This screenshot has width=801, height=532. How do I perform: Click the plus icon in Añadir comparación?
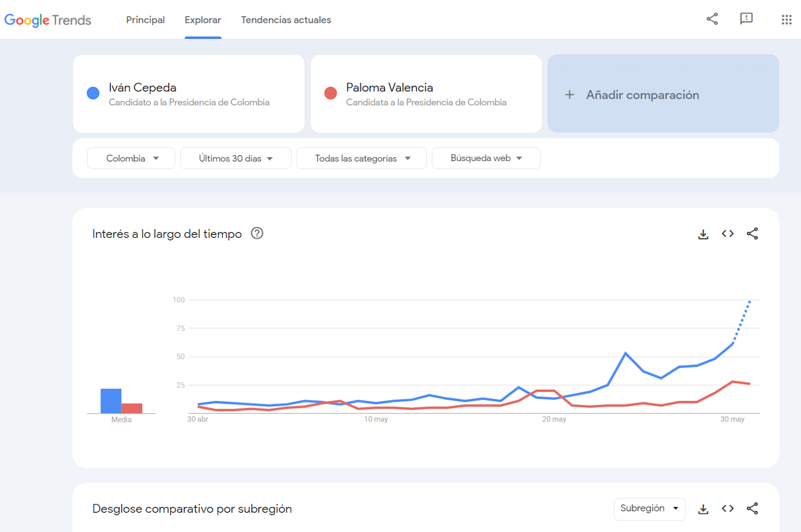click(x=569, y=95)
